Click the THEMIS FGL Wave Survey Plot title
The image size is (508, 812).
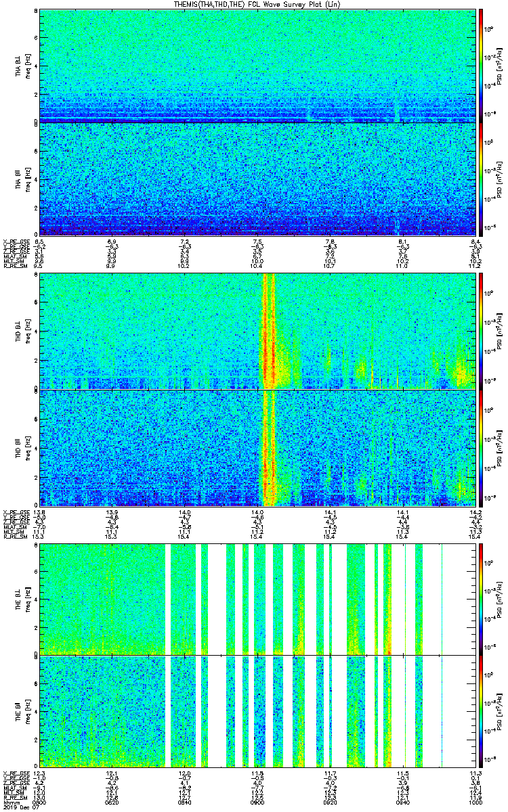click(x=259, y=4)
